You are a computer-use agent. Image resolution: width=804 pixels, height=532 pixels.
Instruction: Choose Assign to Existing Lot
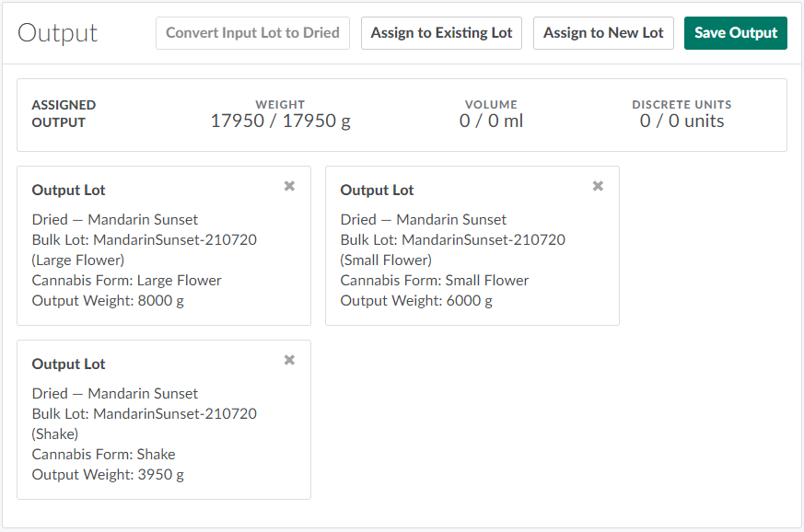(441, 33)
